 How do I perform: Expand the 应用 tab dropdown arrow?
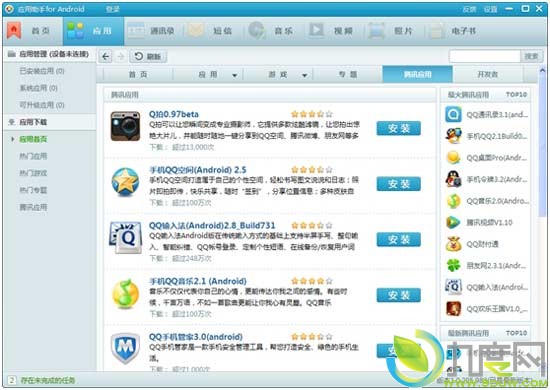click(235, 75)
